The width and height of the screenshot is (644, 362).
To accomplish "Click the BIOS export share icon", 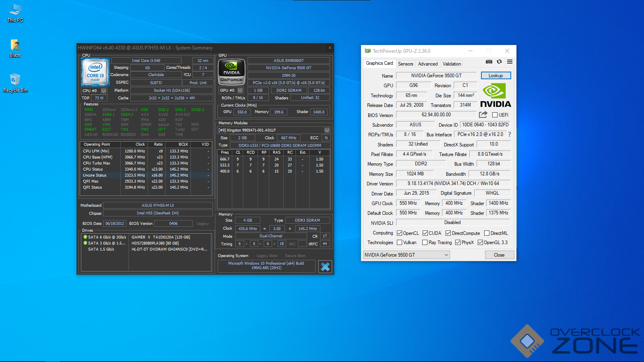I will [483, 115].
